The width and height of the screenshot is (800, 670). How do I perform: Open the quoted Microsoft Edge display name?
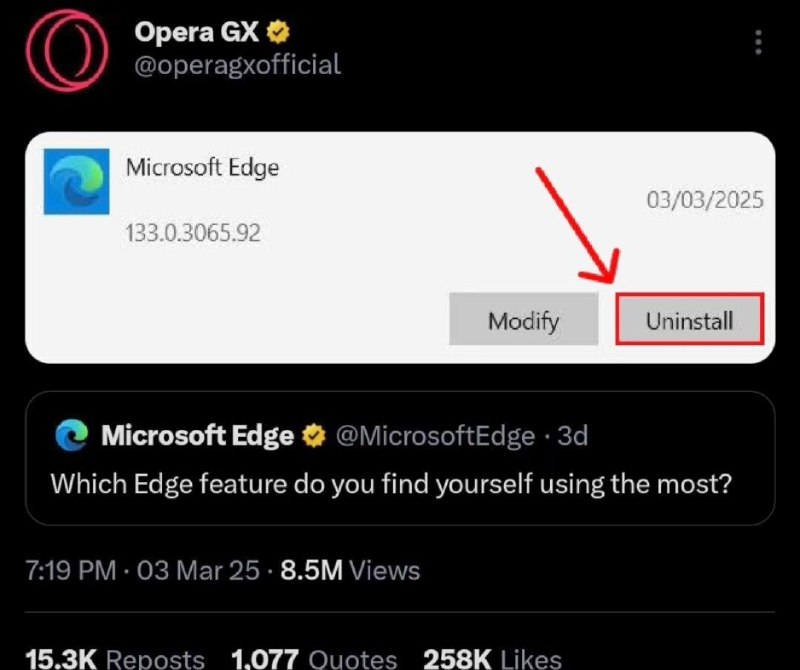click(197, 435)
